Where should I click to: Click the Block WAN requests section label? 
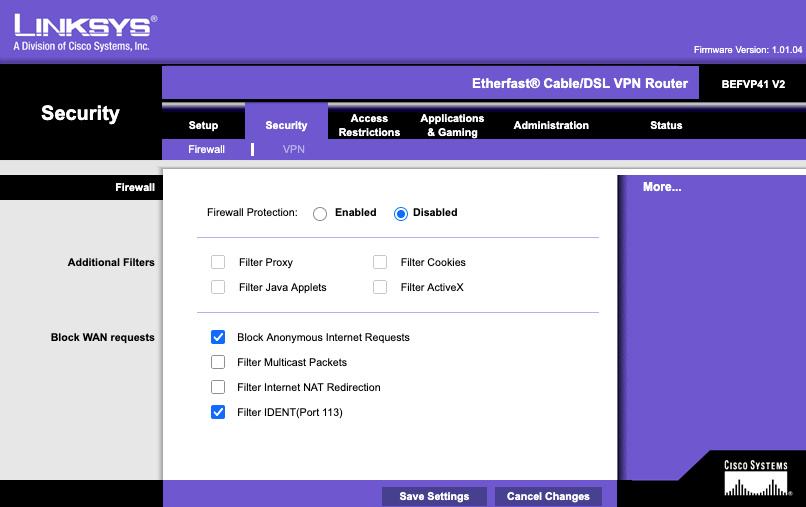point(102,337)
